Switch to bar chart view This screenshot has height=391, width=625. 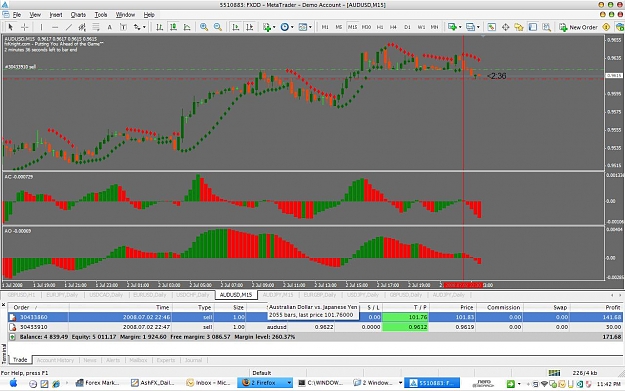coord(159,27)
